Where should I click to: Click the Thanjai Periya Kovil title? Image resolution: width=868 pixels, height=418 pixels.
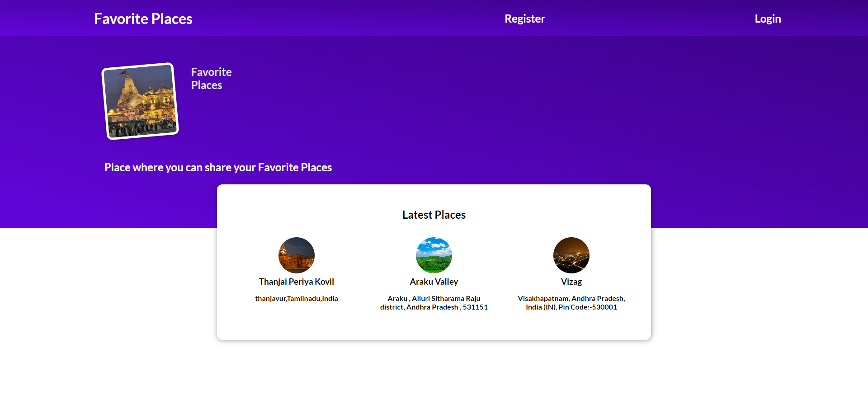coord(296,281)
